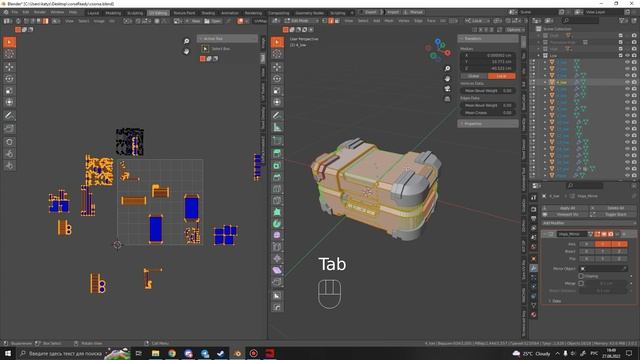Open the Mesh menu in 3D viewport header
This screenshot has height=360, width=640.
point(389,20)
